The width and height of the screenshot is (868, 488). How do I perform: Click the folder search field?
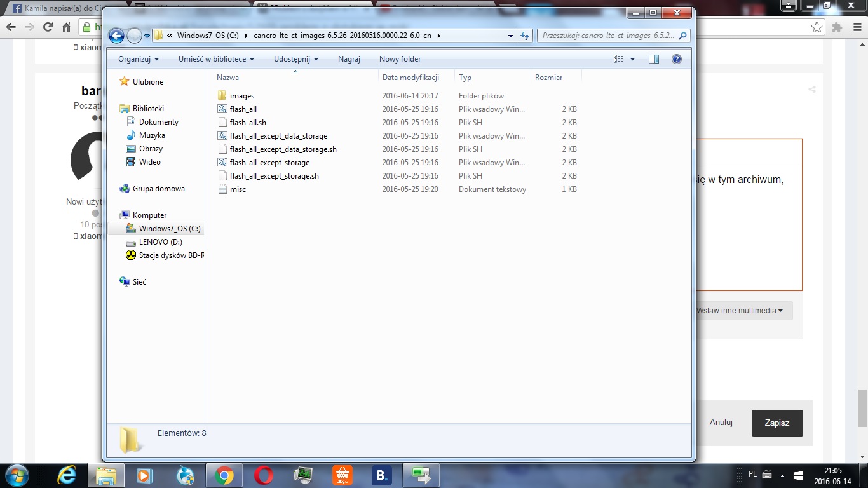click(609, 36)
